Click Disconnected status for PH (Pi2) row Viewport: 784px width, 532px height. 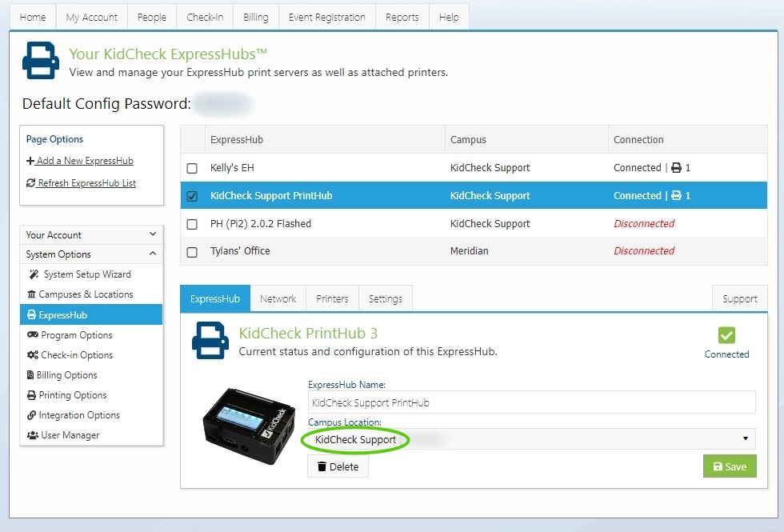point(644,223)
